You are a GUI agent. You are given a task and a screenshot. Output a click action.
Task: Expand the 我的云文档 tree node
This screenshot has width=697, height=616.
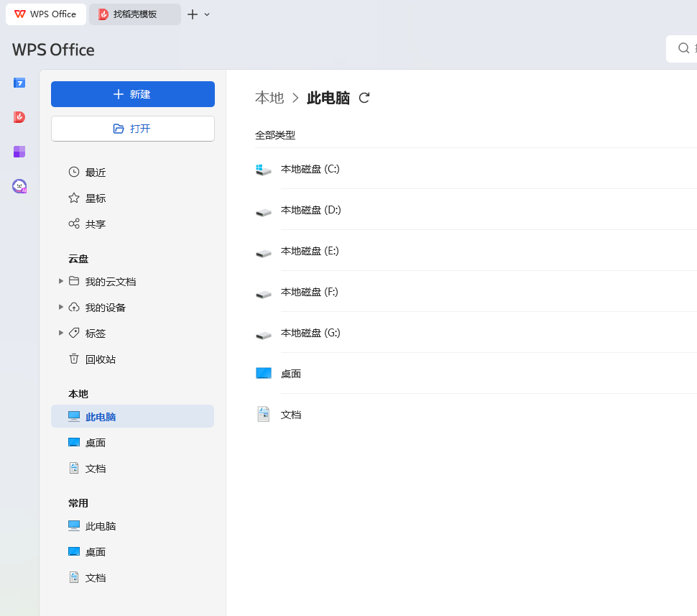(61, 281)
